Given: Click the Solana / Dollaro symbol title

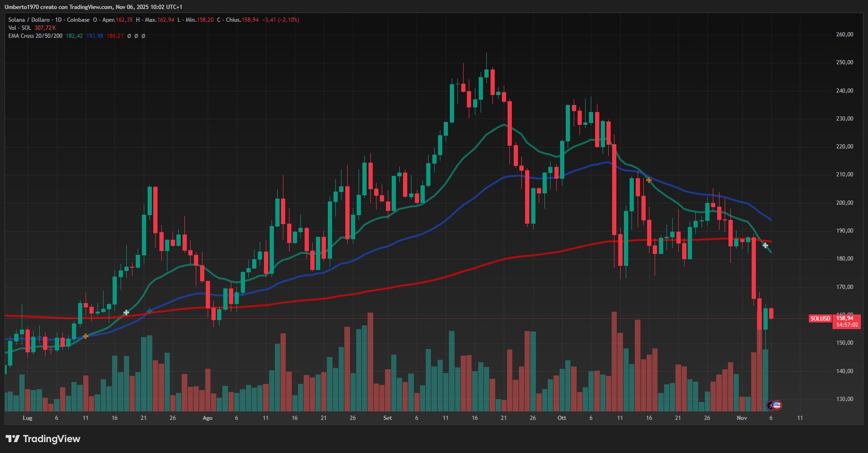Looking at the screenshot, I should pos(29,20).
